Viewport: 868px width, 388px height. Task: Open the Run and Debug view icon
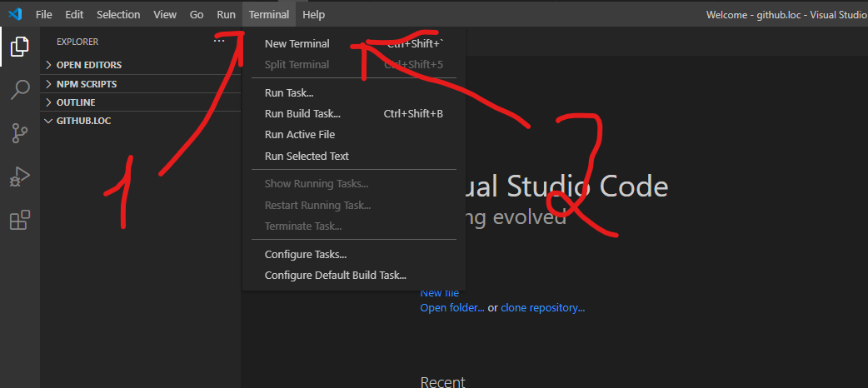[20, 177]
